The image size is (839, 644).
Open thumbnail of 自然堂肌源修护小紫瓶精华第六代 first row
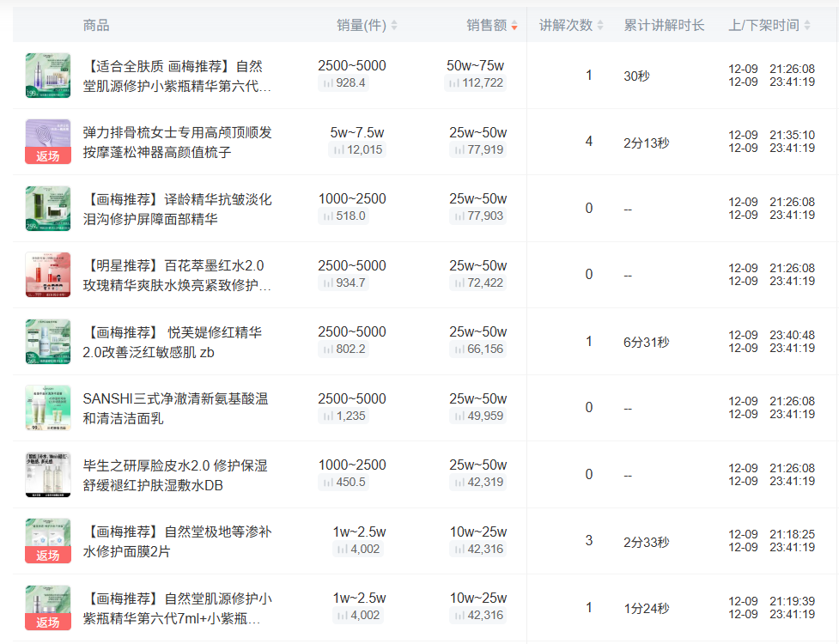point(48,76)
